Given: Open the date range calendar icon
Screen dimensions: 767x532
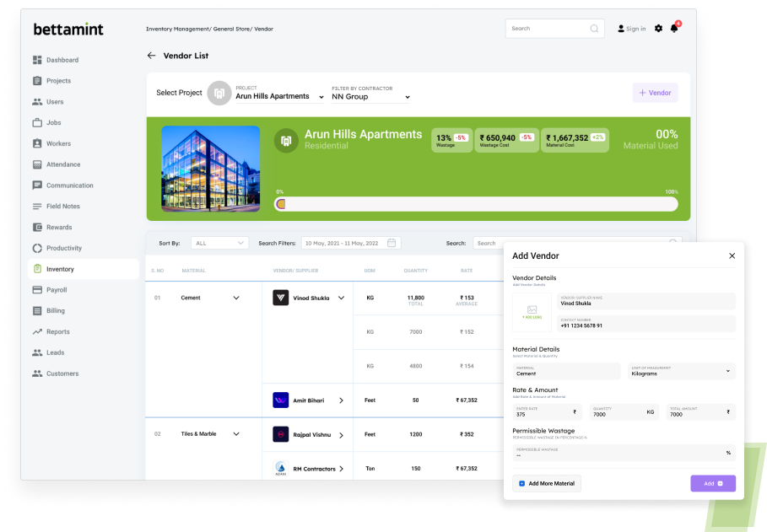Looking at the screenshot, I should [392, 243].
